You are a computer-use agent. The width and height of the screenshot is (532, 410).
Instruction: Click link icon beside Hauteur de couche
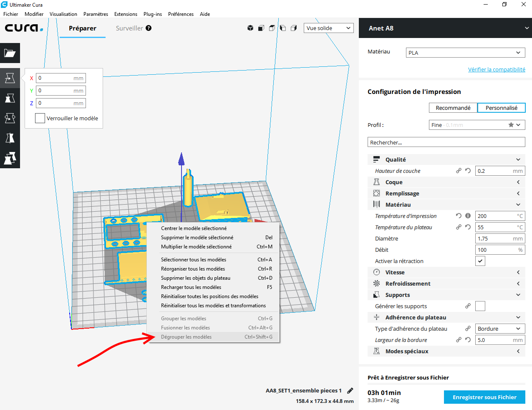coord(459,171)
